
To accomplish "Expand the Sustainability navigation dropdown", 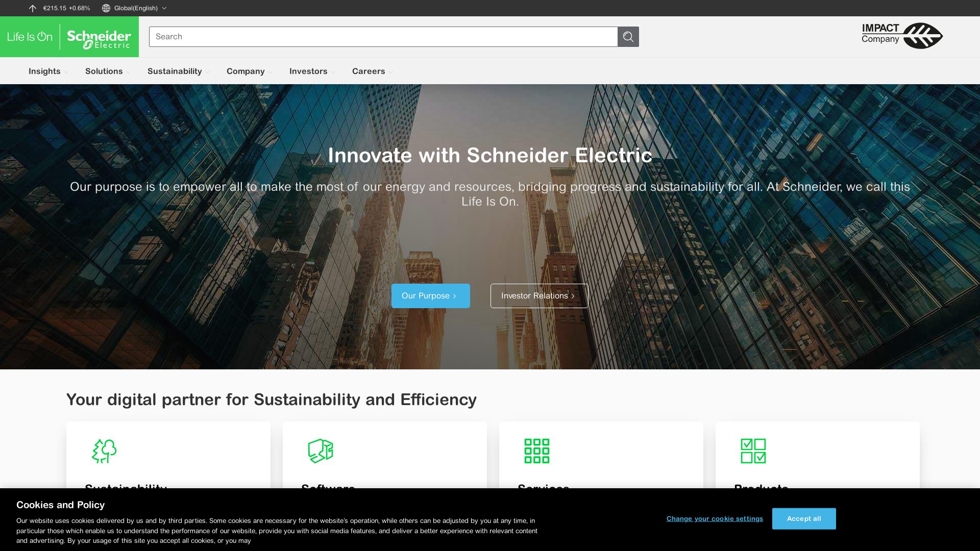I will [178, 70].
